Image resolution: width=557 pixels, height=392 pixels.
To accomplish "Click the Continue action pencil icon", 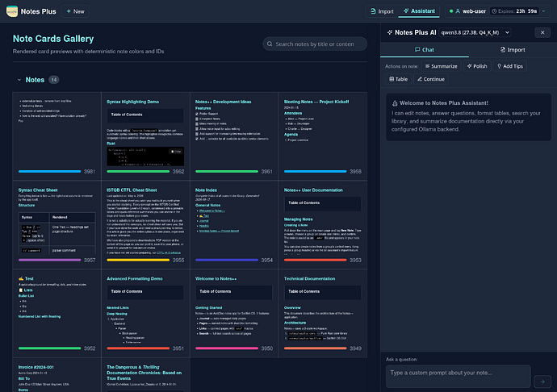I will [x=420, y=79].
